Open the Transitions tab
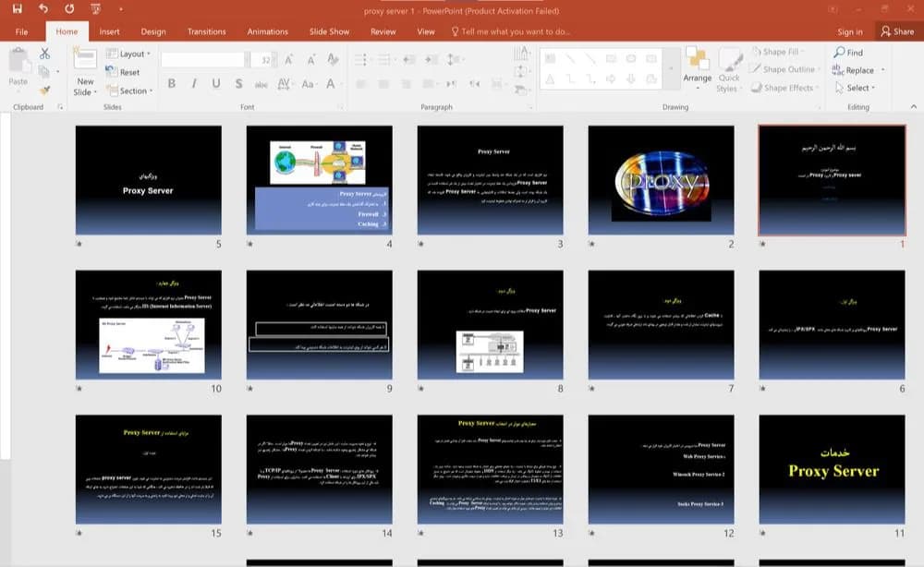This screenshot has height=567, width=924. [x=206, y=31]
